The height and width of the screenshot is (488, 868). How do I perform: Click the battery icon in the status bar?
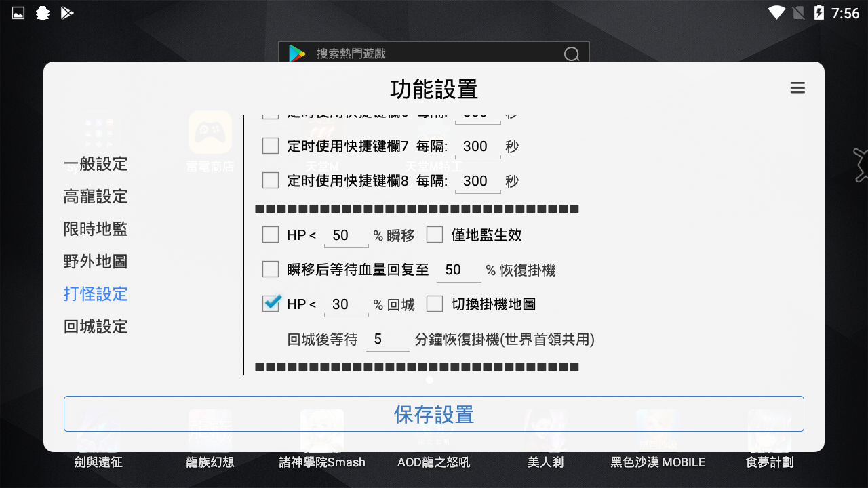pyautogui.click(x=820, y=12)
